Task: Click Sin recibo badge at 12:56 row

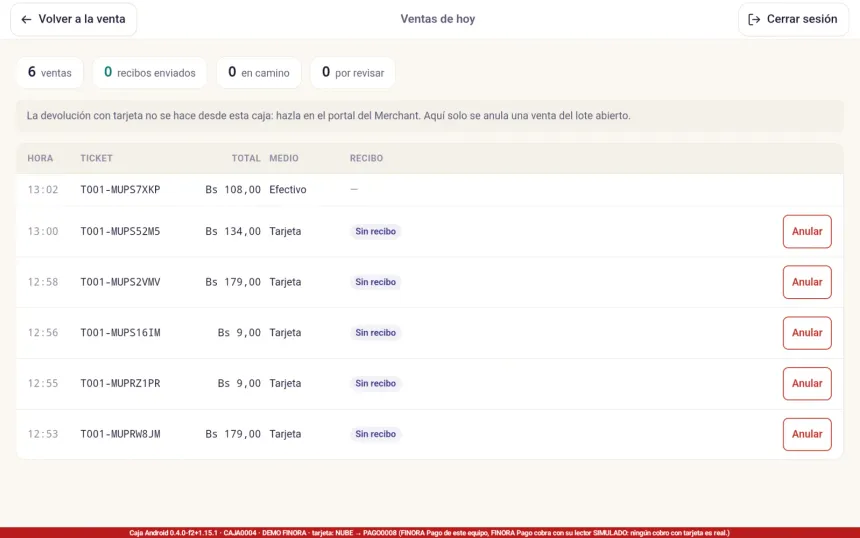Action: 375,333
